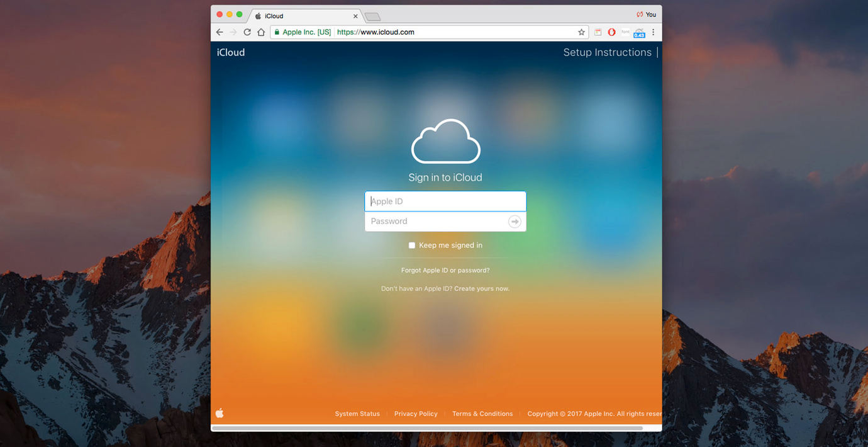
Task: Click the address bar URL
Action: (376, 32)
